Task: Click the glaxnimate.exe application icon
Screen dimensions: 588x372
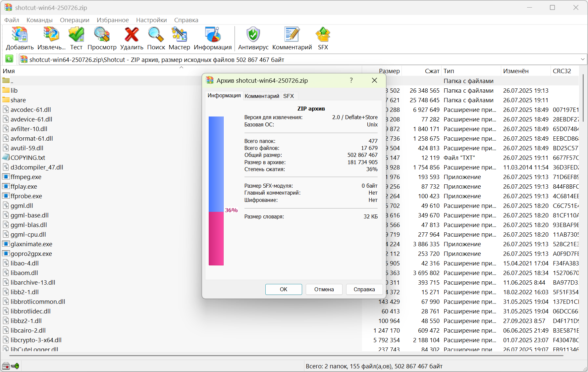Action: [6, 244]
